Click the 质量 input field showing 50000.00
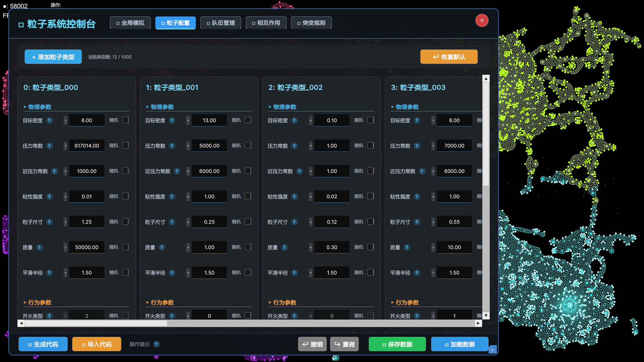Viewport: 644px width, 362px height. pyautogui.click(x=87, y=247)
